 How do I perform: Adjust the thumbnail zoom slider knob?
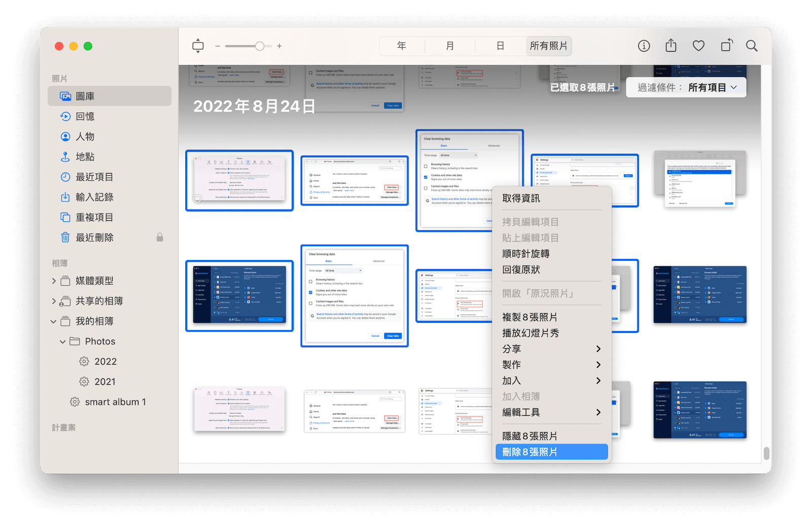click(x=259, y=46)
